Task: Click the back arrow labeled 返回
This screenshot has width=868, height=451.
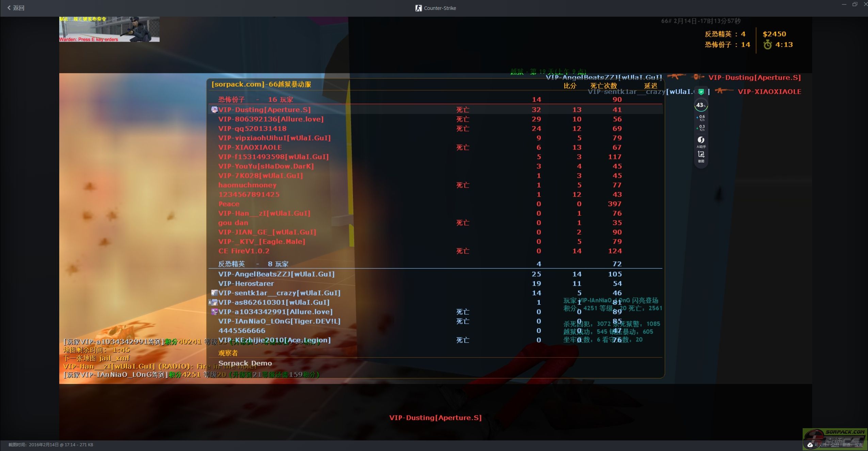Action: [16, 8]
